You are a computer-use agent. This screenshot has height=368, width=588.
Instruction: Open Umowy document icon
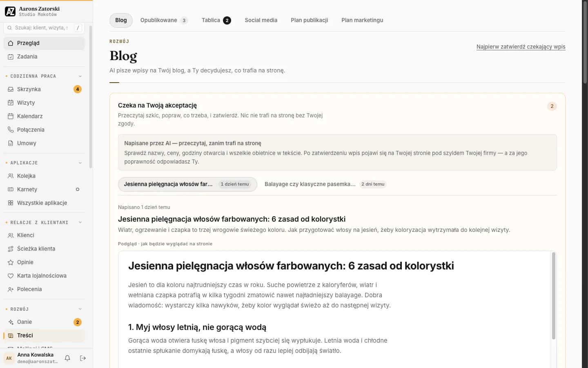click(11, 143)
